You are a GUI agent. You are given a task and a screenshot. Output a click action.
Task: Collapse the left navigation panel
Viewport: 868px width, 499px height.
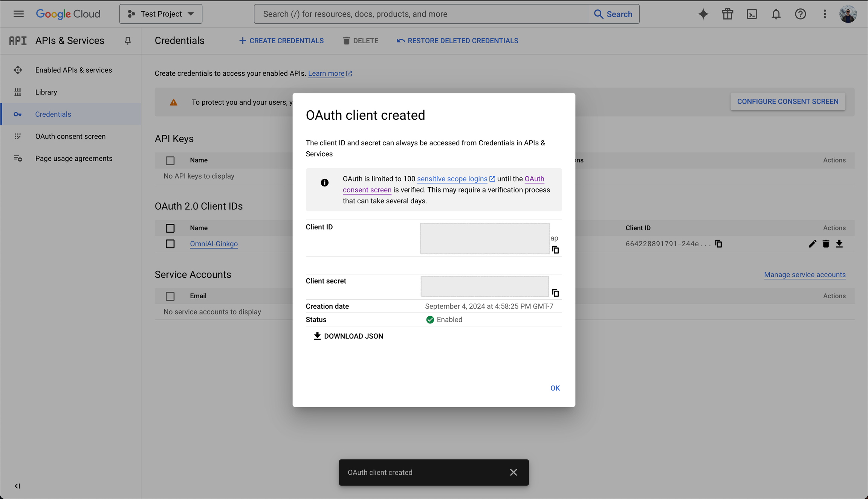tap(17, 486)
